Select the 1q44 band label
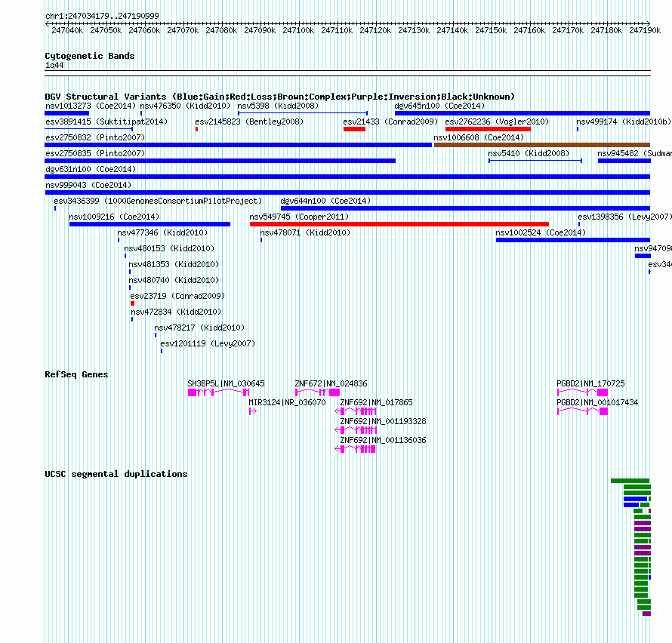Viewport: 672px width, 643px height. click(54, 65)
